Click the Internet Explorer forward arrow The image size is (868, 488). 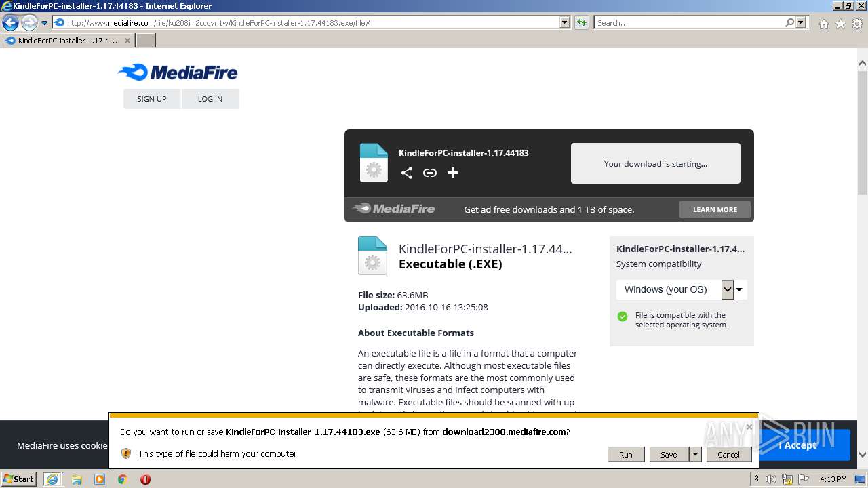click(x=29, y=23)
